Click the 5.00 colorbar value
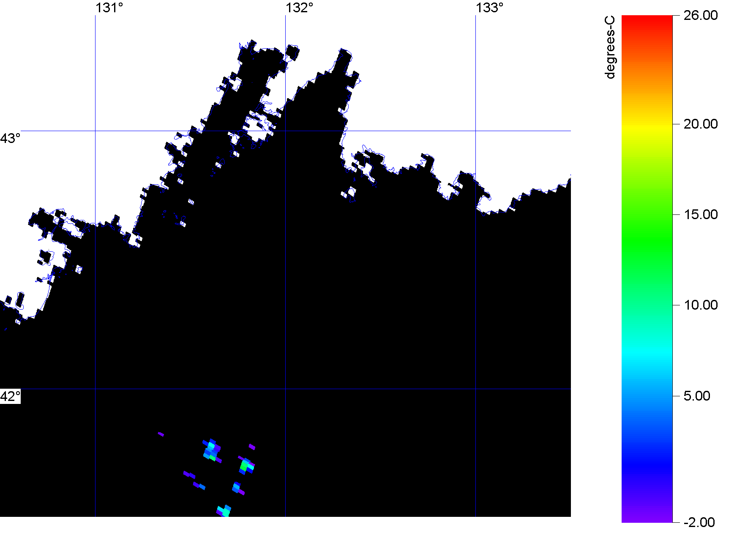The width and height of the screenshot is (756, 538). click(697, 396)
